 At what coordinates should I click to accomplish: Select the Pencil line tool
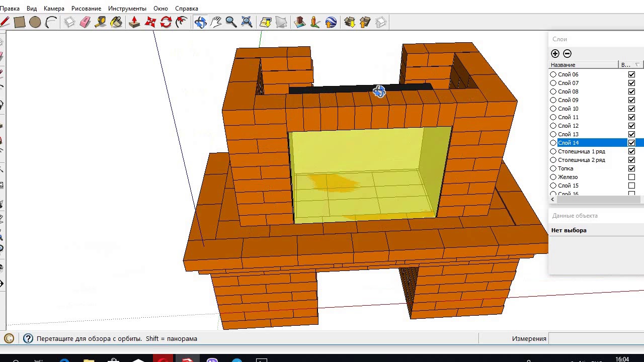[x=5, y=22]
